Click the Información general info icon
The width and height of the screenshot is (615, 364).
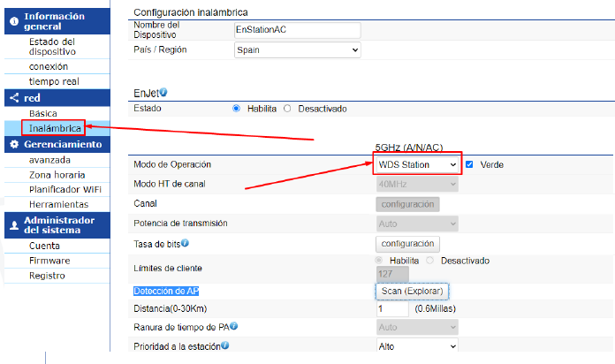pyautogui.click(x=14, y=21)
